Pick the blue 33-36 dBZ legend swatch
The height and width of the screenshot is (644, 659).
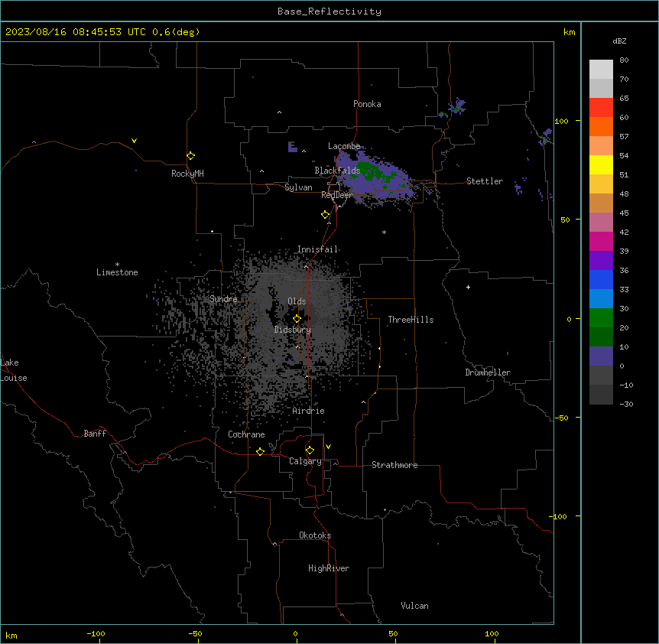[601, 279]
